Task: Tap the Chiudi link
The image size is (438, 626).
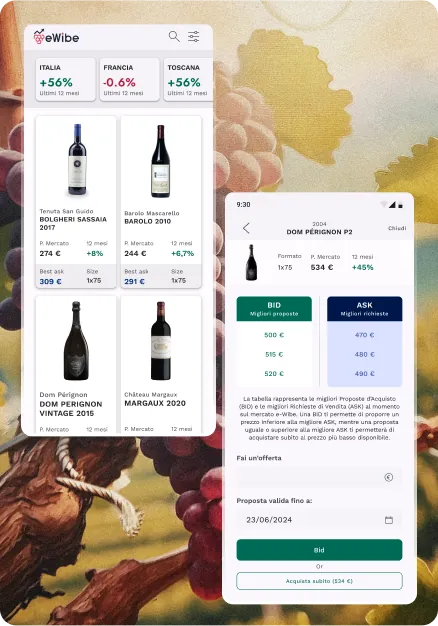Action: tap(397, 228)
